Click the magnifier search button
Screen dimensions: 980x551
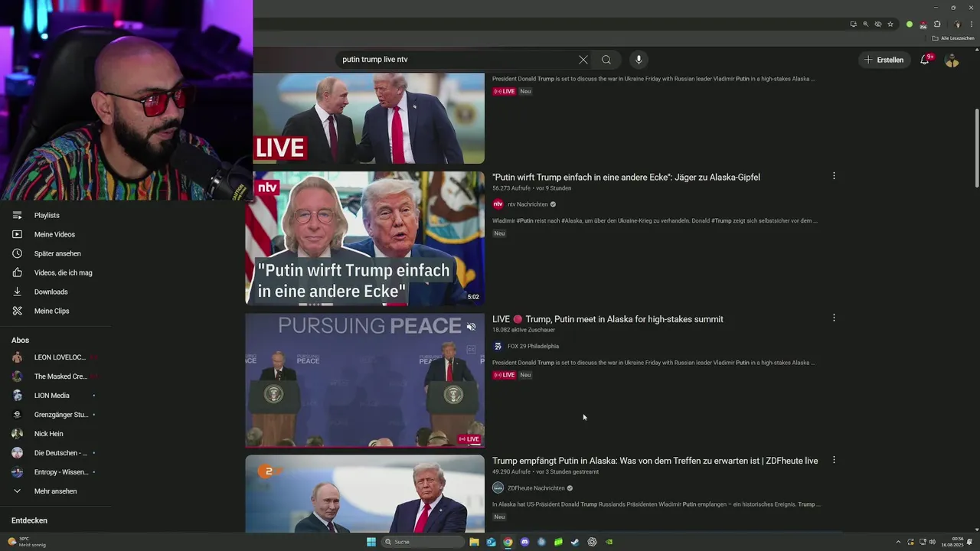tap(606, 60)
